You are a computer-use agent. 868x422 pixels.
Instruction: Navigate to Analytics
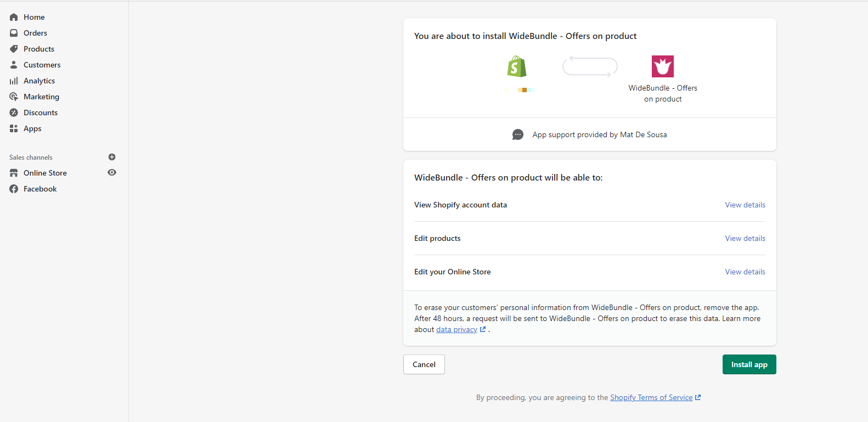tap(39, 81)
